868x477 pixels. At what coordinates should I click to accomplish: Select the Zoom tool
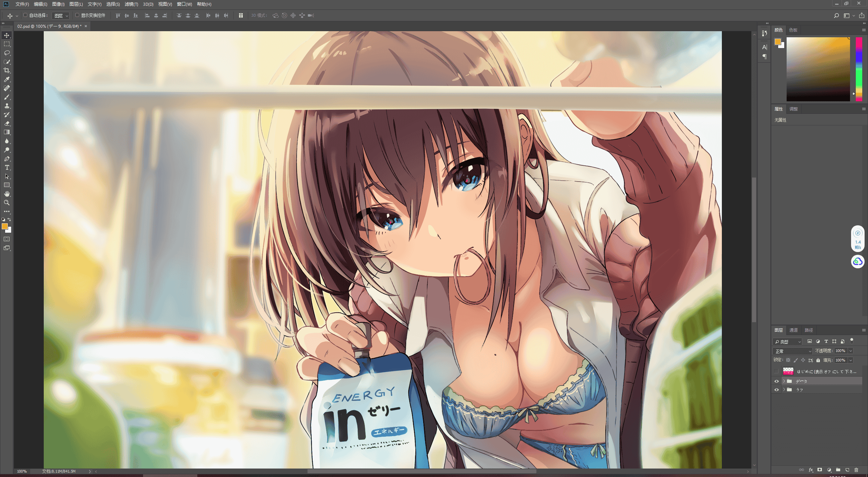click(7, 203)
